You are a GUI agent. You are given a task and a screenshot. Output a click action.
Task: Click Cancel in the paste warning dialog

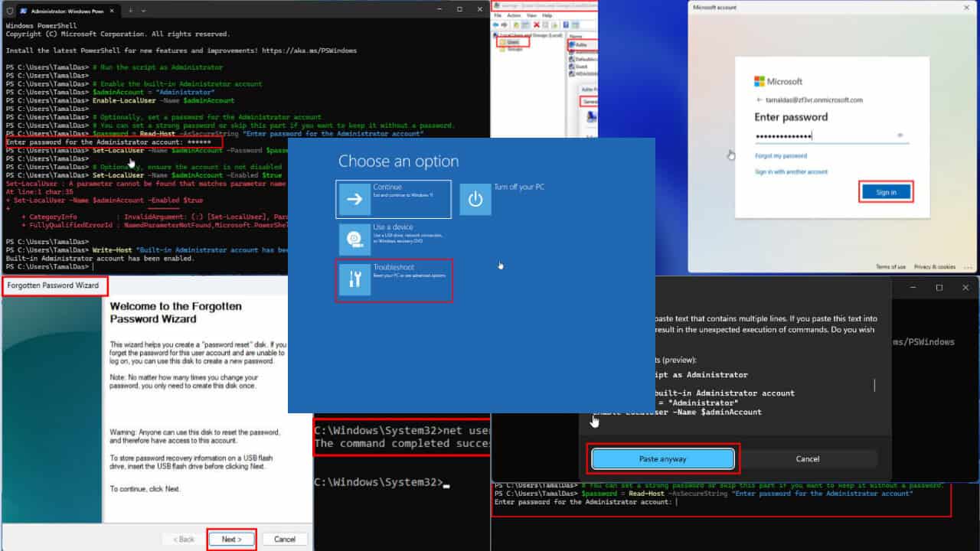tap(807, 459)
